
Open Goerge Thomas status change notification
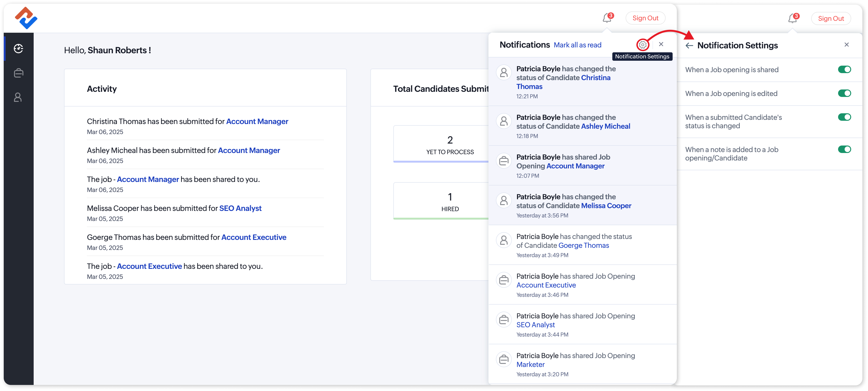583,245
